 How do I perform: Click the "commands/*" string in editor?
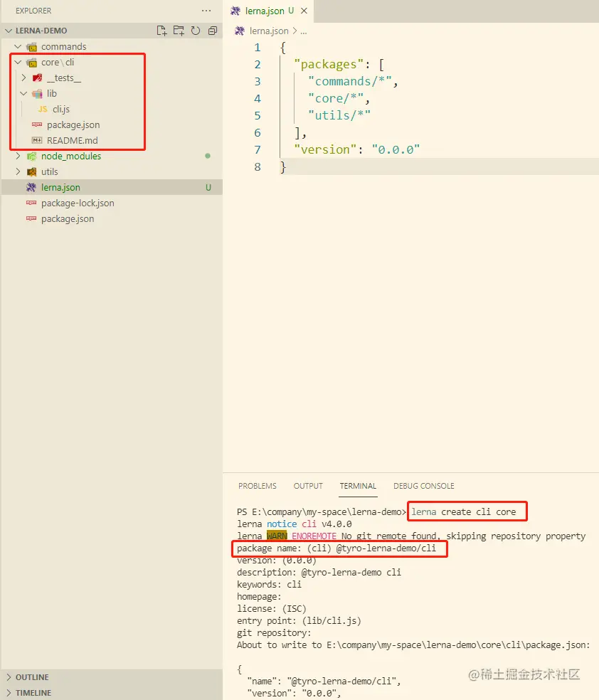click(x=350, y=81)
